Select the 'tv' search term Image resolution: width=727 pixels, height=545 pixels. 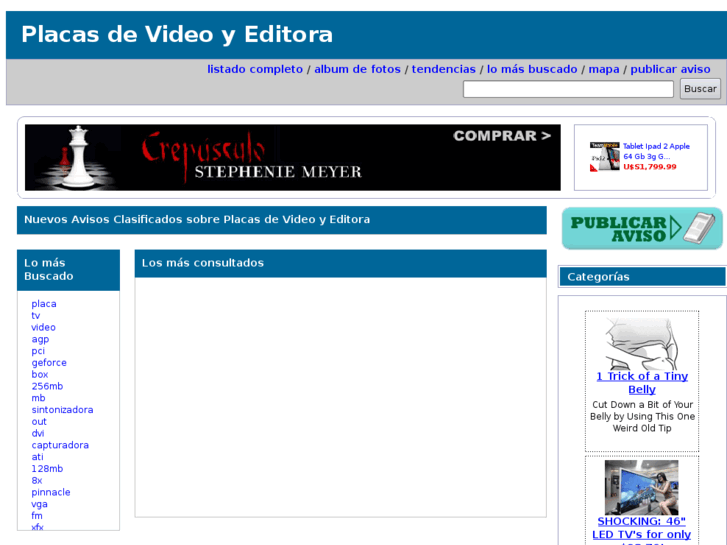pos(36,315)
